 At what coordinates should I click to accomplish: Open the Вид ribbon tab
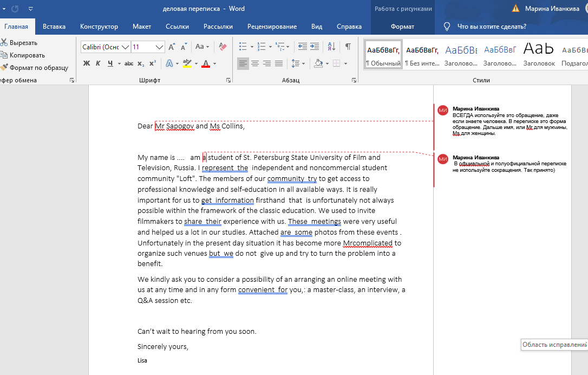coord(317,27)
